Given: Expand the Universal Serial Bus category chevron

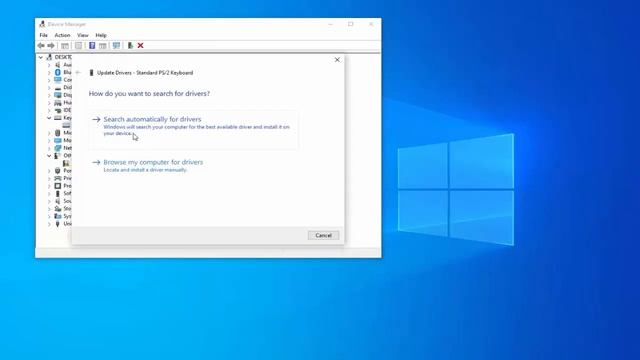Looking at the screenshot, I should click(49, 224).
